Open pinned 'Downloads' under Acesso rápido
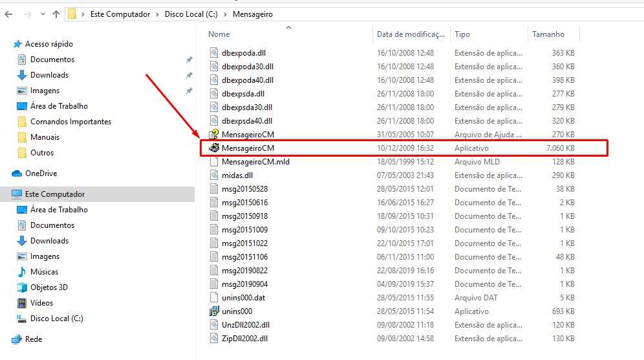 click(x=49, y=75)
